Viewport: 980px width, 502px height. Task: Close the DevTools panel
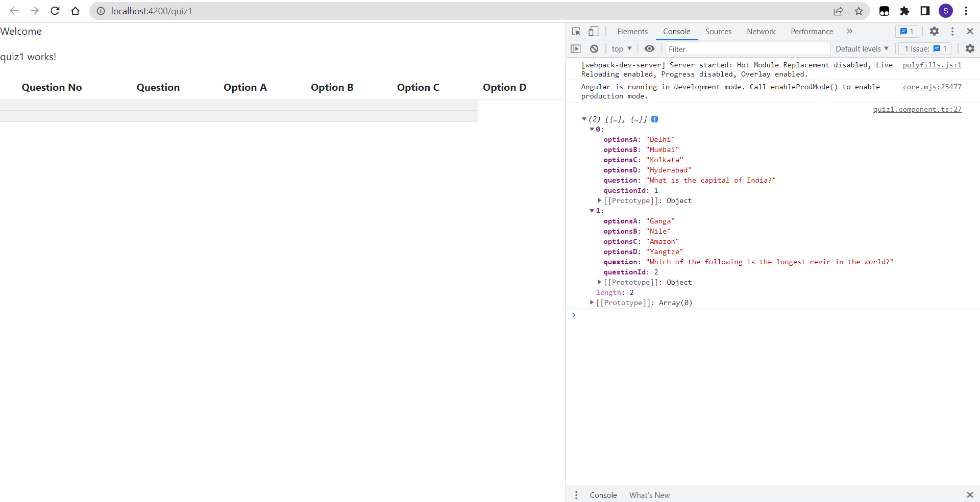point(970,32)
